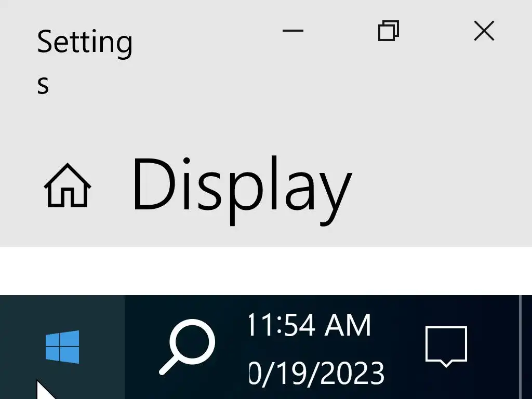Open the Windows Start menu

62,347
